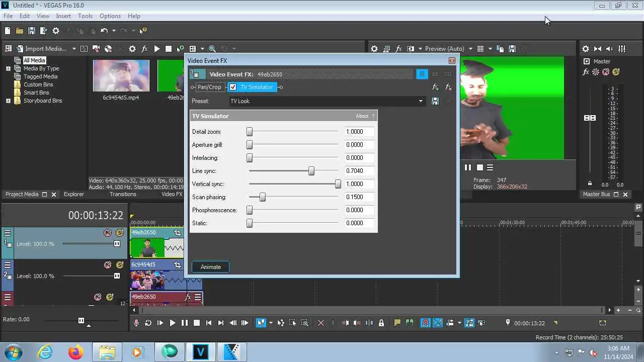This screenshot has height=362, width=644.
Task: Pause the Video Preview playback
Action: point(468,167)
